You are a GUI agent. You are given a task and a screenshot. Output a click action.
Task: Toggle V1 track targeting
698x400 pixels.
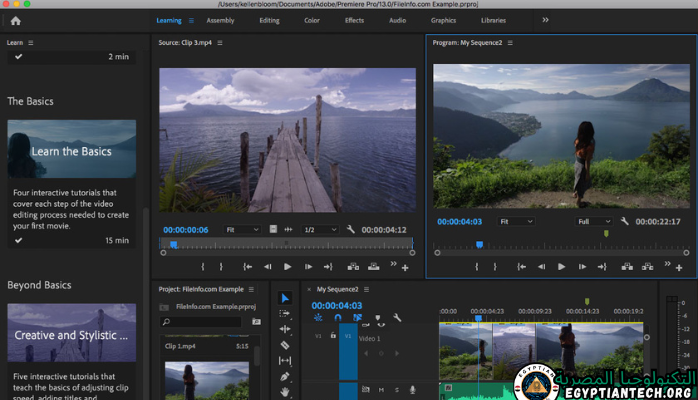[349, 338]
